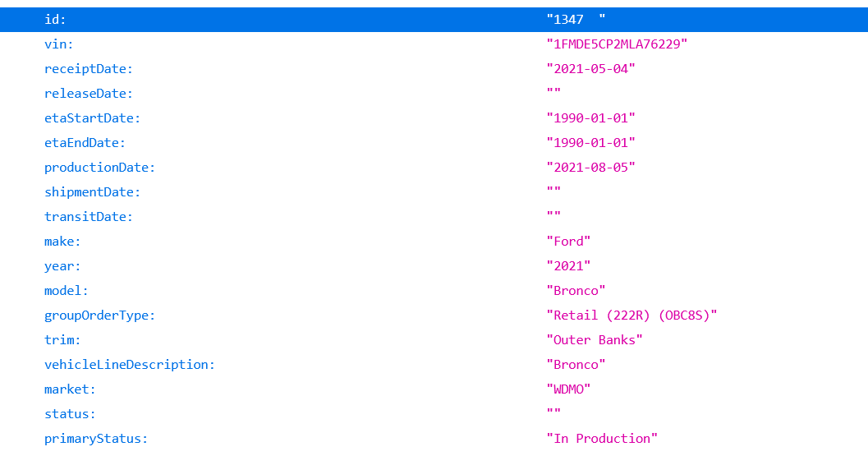Select the transitDate key
The width and height of the screenshot is (868, 456).
[89, 217]
